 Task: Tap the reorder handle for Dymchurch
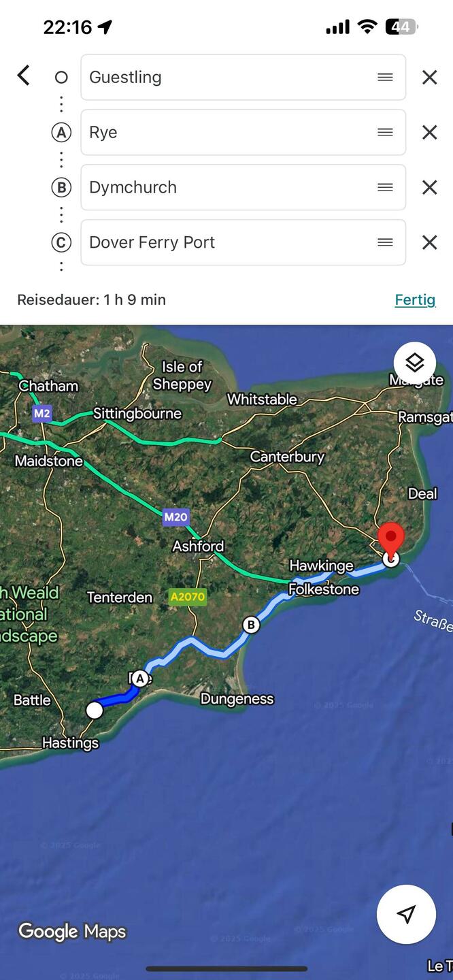pyautogui.click(x=385, y=187)
